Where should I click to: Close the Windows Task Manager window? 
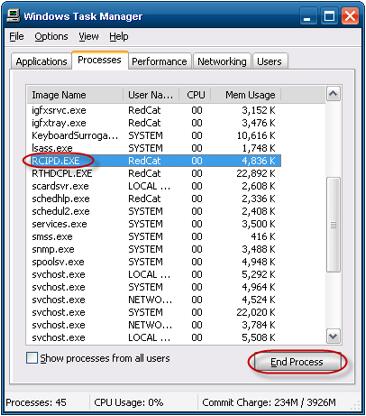click(x=350, y=16)
